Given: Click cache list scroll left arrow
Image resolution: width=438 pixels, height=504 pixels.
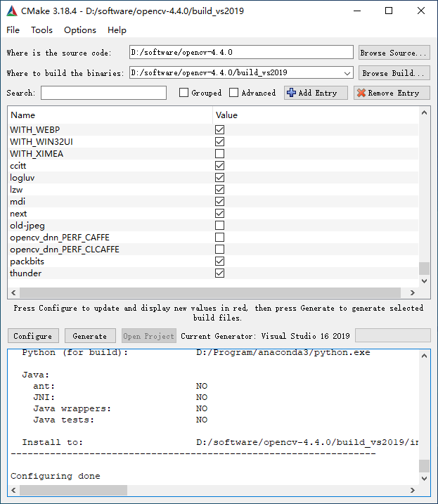Looking at the screenshot, I should 13,293.
